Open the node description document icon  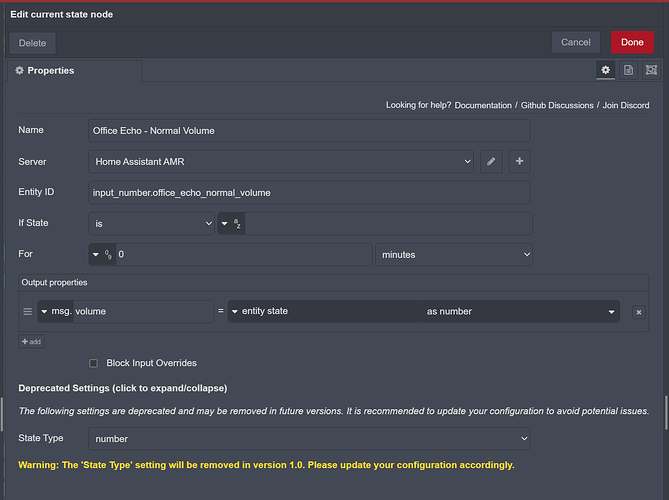click(x=628, y=70)
